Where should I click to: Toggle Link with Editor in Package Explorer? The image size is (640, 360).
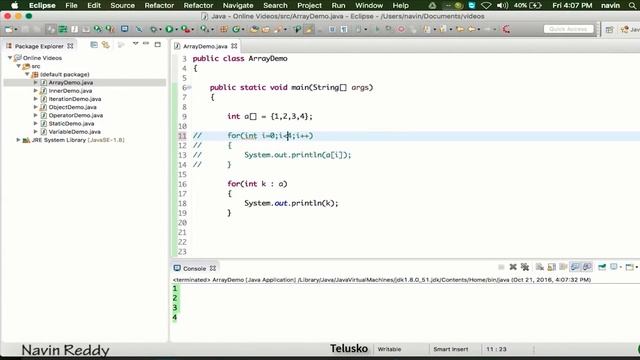pos(106,44)
